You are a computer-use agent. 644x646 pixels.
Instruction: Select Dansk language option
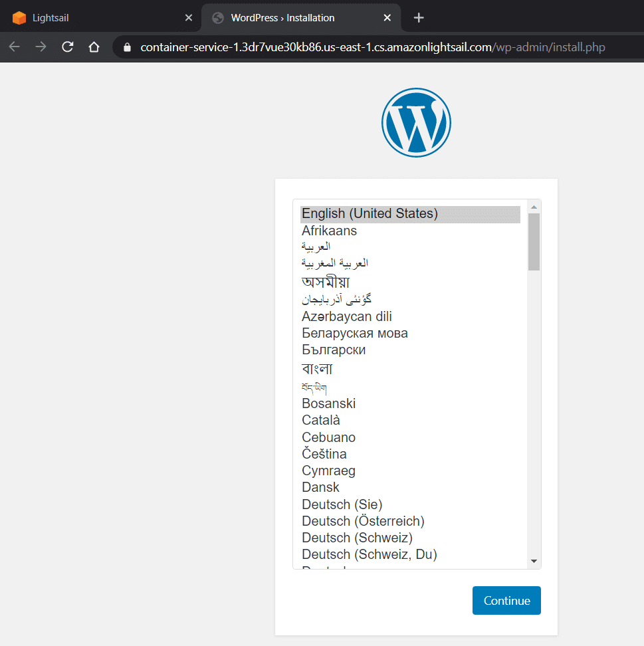[x=410, y=487]
